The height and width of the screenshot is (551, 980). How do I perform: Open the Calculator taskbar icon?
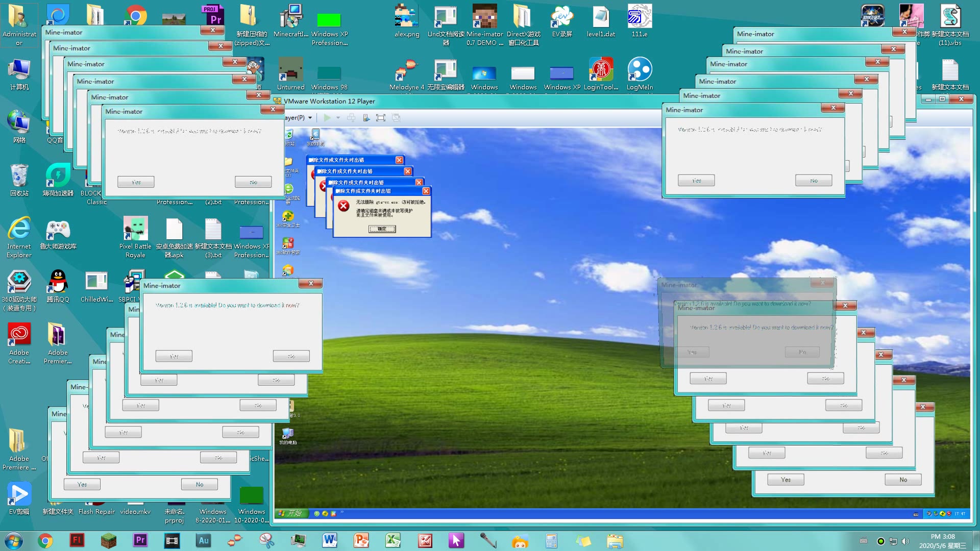551,541
